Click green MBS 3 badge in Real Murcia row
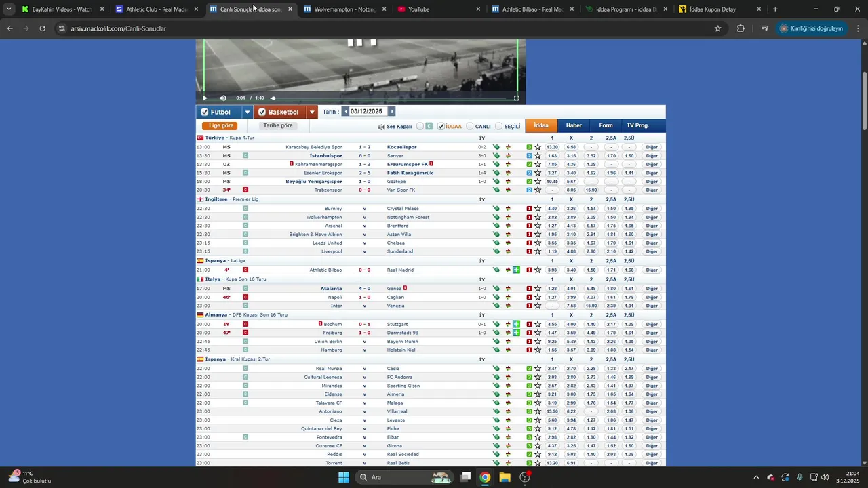 click(529, 369)
